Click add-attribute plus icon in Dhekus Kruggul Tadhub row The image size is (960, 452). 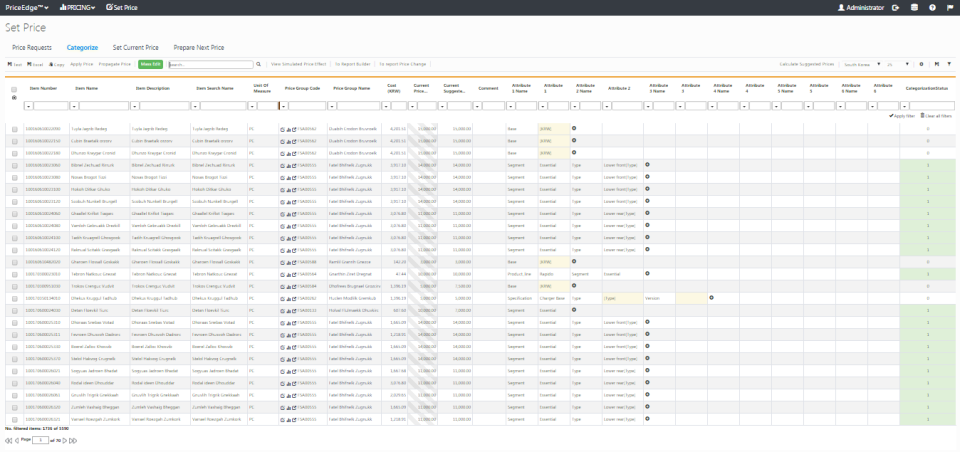point(711,298)
